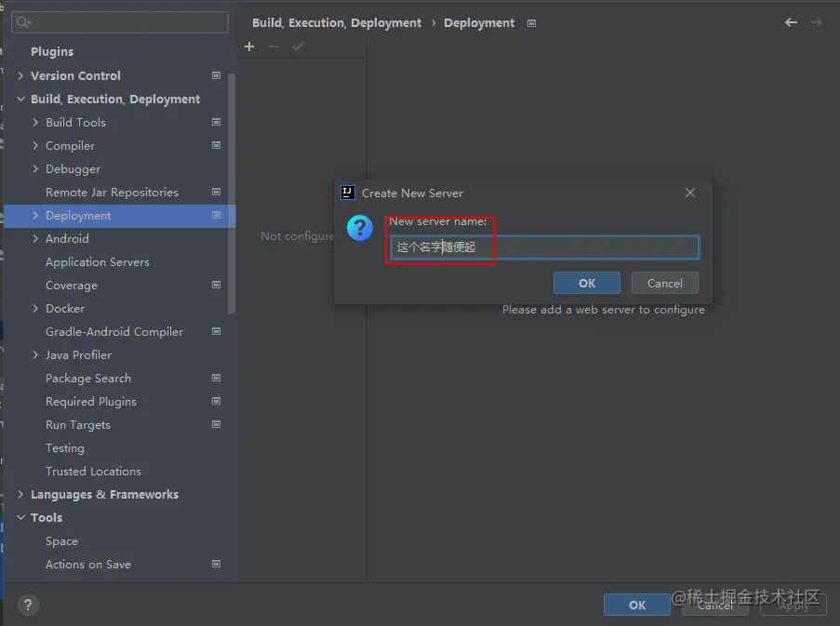
Task: Close the Create New Server dialog
Action: click(x=690, y=193)
